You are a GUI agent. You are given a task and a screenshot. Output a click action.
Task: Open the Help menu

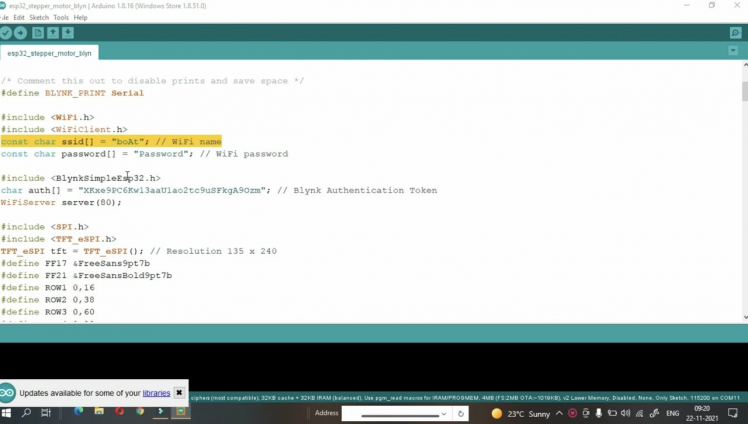[x=80, y=18]
